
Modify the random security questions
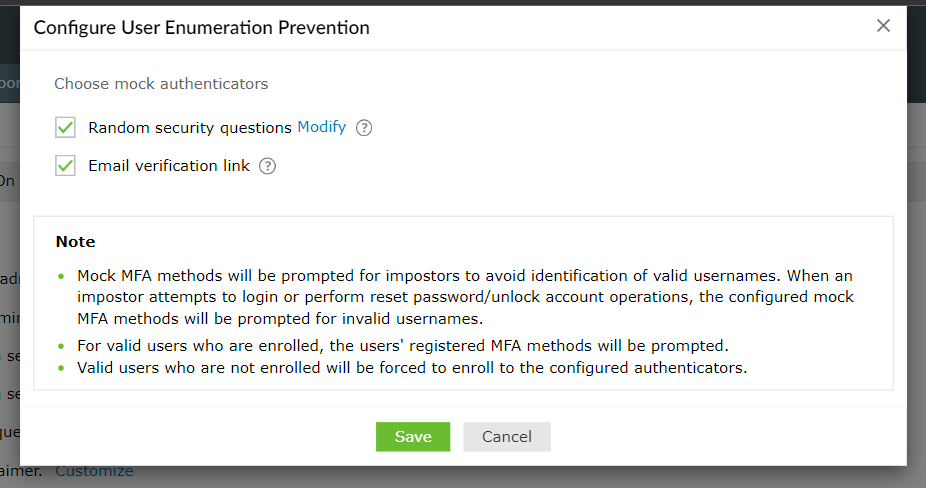(322, 127)
